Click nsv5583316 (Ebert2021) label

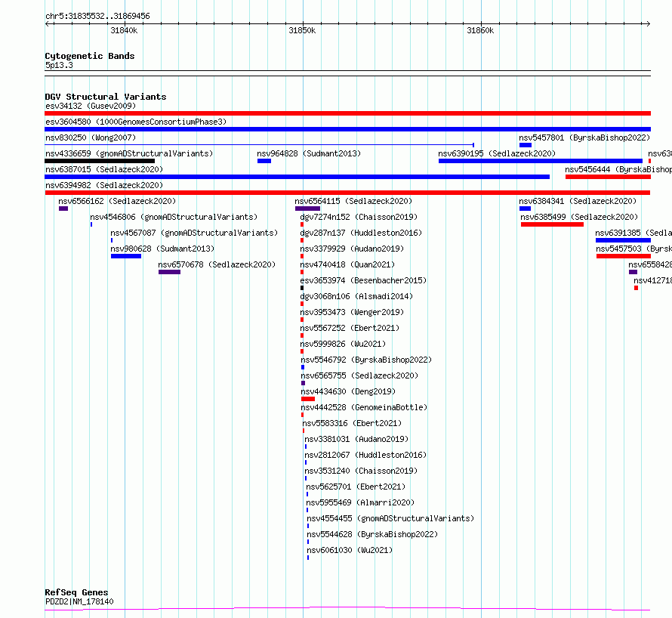(352, 423)
